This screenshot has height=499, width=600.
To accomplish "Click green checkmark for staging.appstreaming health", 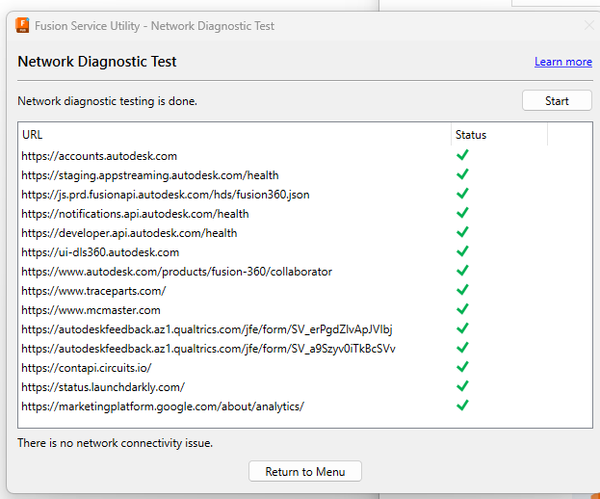I will click(x=462, y=174).
